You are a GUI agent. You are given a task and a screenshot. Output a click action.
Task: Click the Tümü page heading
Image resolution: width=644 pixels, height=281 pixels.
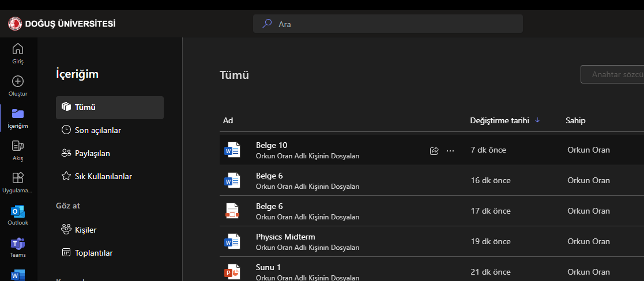pyautogui.click(x=234, y=75)
